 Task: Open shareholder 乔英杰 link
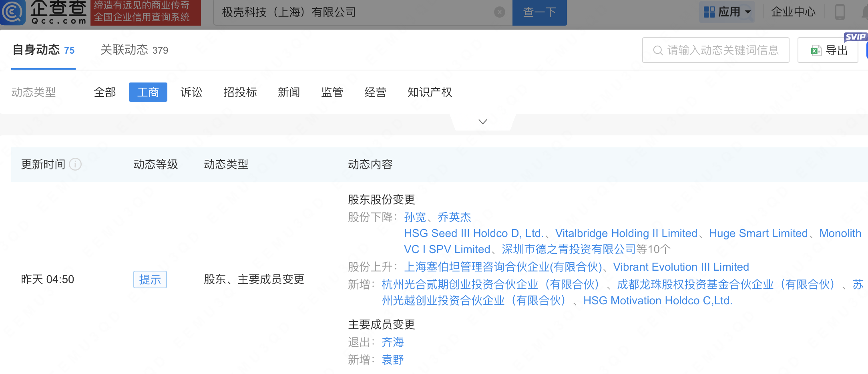[454, 217]
